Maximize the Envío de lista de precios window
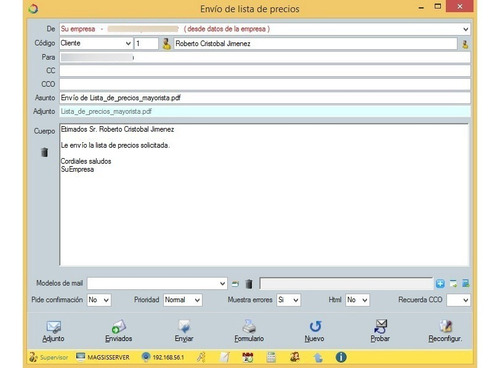The height and width of the screenshot is (368, 500). (x=438, y=7)
